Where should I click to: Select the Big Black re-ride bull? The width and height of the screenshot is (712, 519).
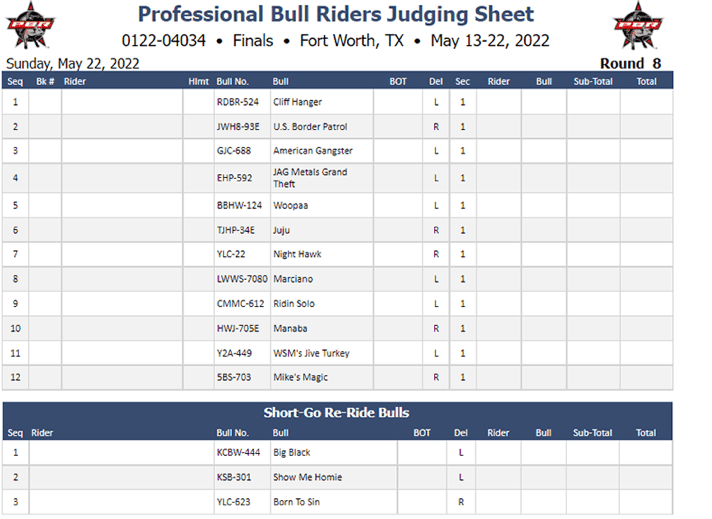click(x=292, y=453)
